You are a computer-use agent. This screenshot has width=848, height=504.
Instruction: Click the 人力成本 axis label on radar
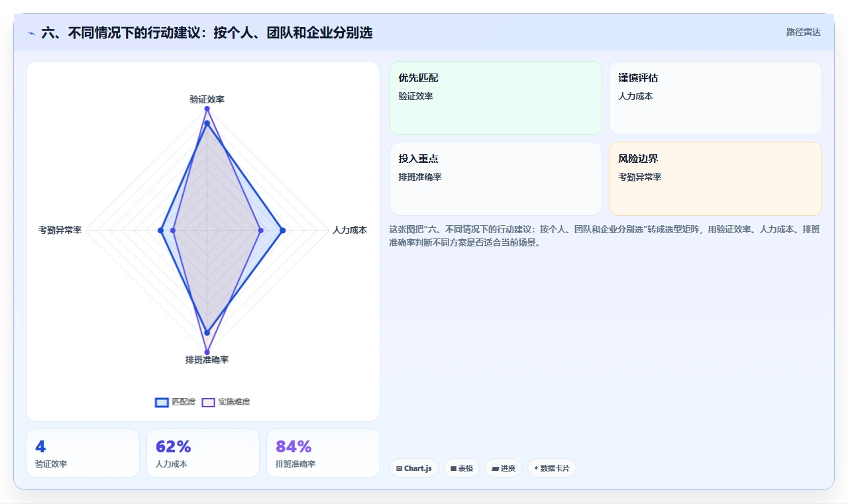point(350,230)
